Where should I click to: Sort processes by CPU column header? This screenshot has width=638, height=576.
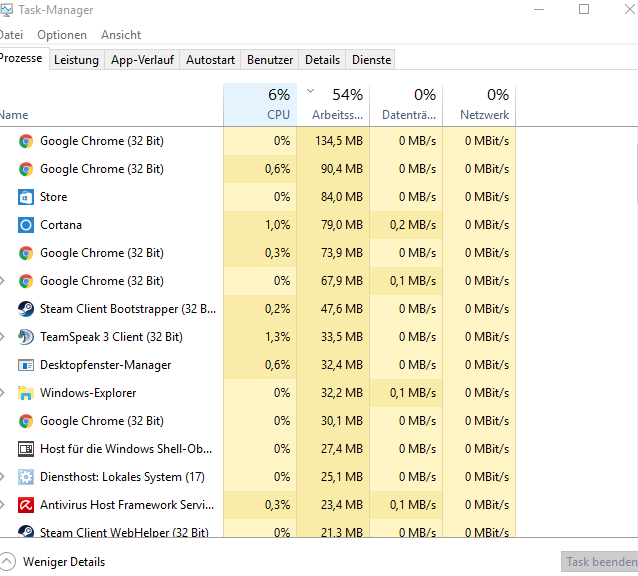tap(260, 103)
